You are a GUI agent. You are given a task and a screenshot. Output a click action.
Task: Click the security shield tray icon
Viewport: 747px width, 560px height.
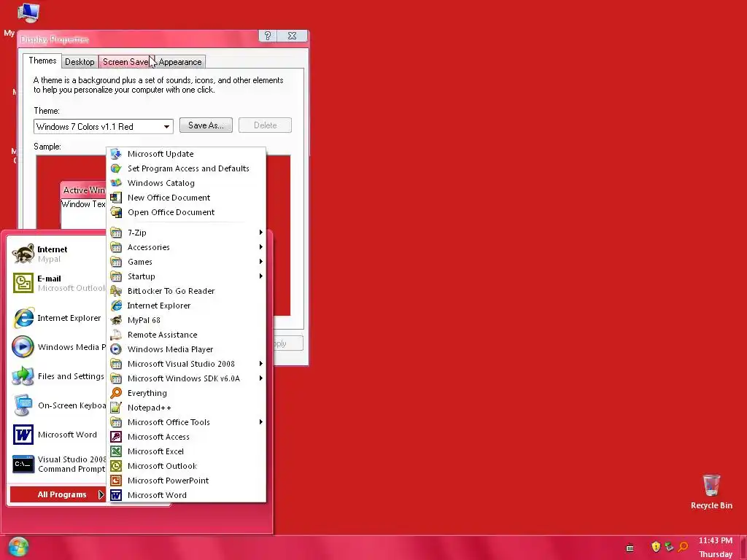(x=656, y=547)
